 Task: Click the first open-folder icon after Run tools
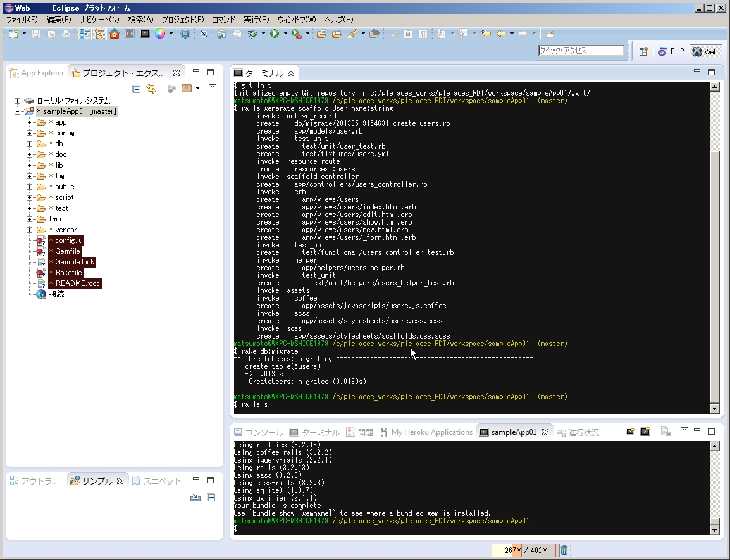pos(321,34)
